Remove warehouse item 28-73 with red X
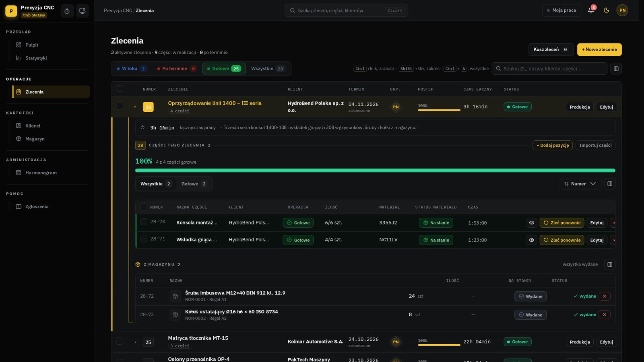The height and width of the screenshot is (362, 644). pos(605,315)
